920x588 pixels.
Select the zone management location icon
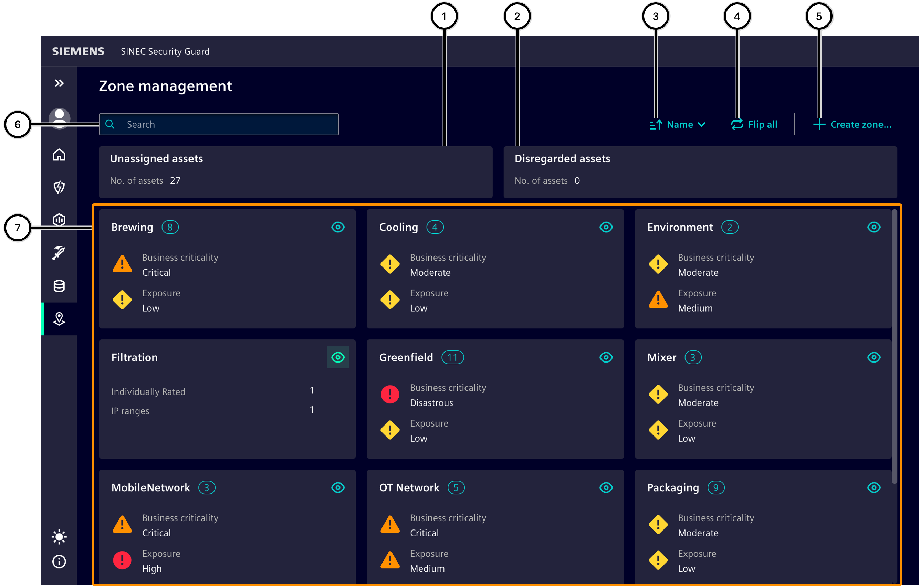(x=59, y=319)
